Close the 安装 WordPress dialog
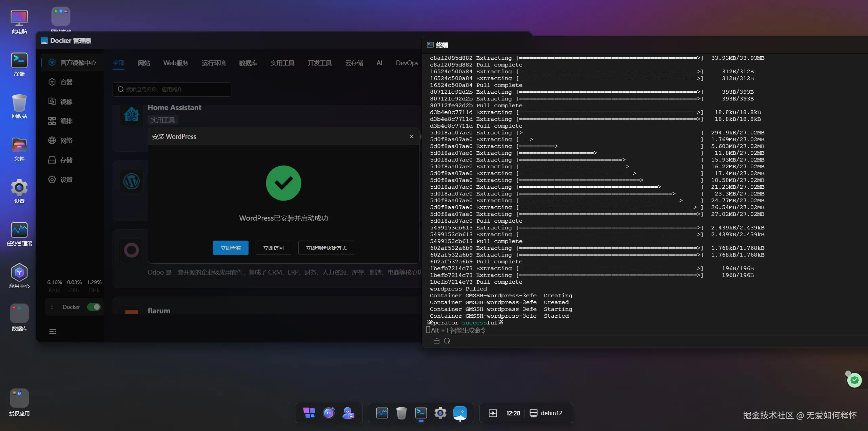Image resolution: width=868 pixels, height=431 pixels. point(411,136)
